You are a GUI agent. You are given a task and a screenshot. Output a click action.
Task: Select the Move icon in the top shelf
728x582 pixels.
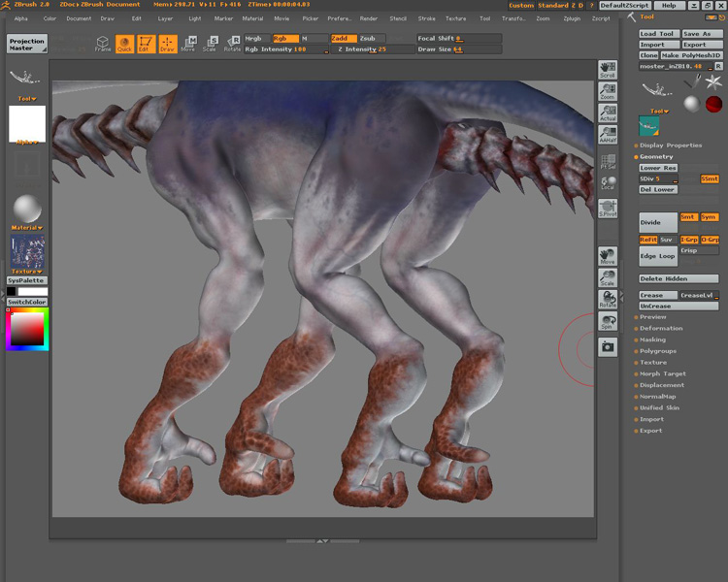[x=188, y=44]
